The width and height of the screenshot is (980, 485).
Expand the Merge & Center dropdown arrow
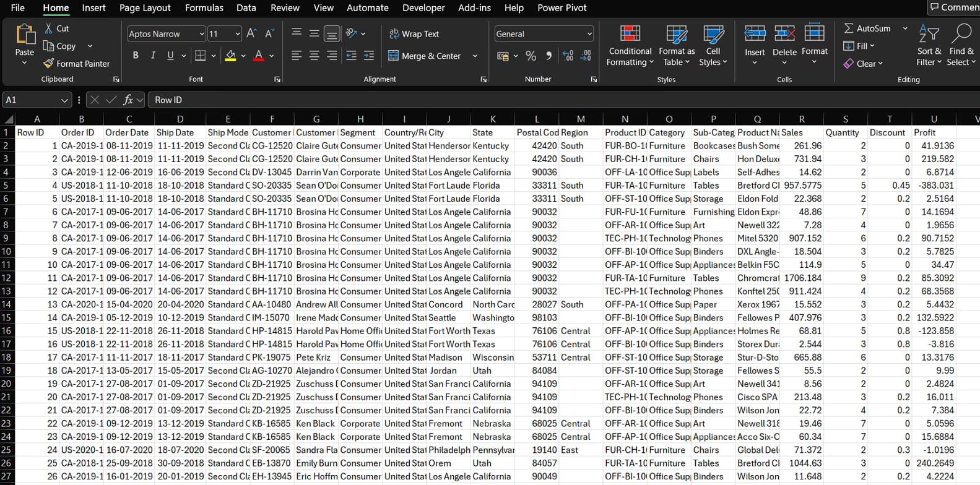(x=475, y=56)
